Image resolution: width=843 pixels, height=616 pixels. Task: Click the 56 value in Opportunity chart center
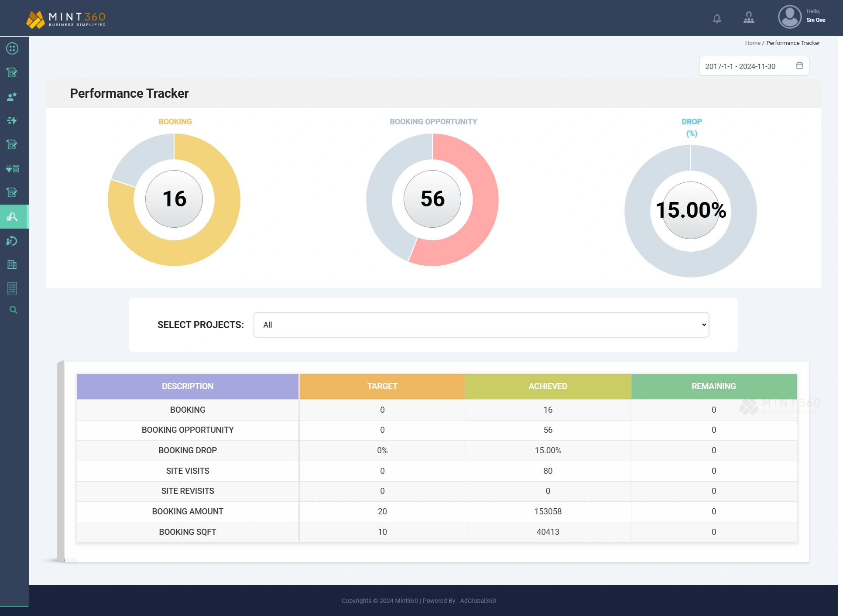click(432, 199)
